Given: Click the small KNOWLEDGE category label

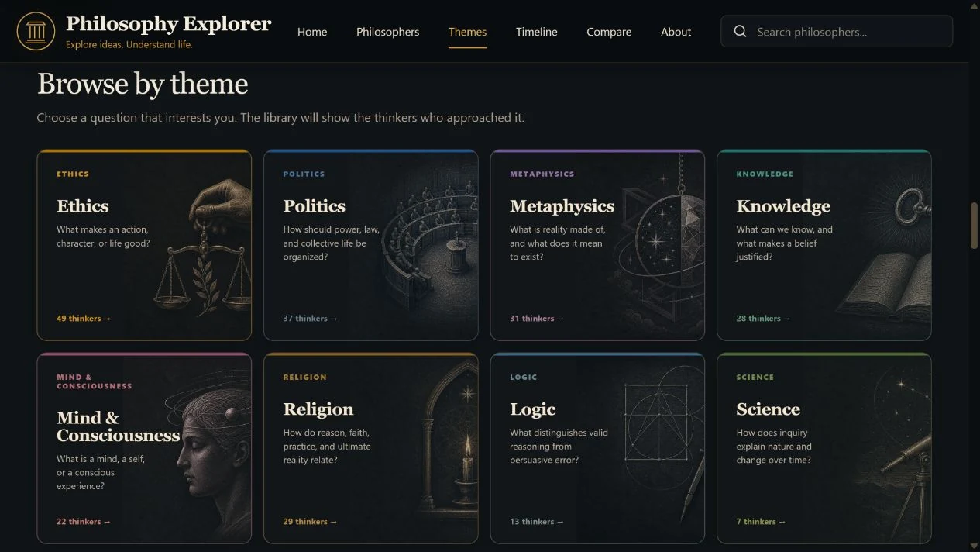Looking at the screenshot, I should [765, 174].
